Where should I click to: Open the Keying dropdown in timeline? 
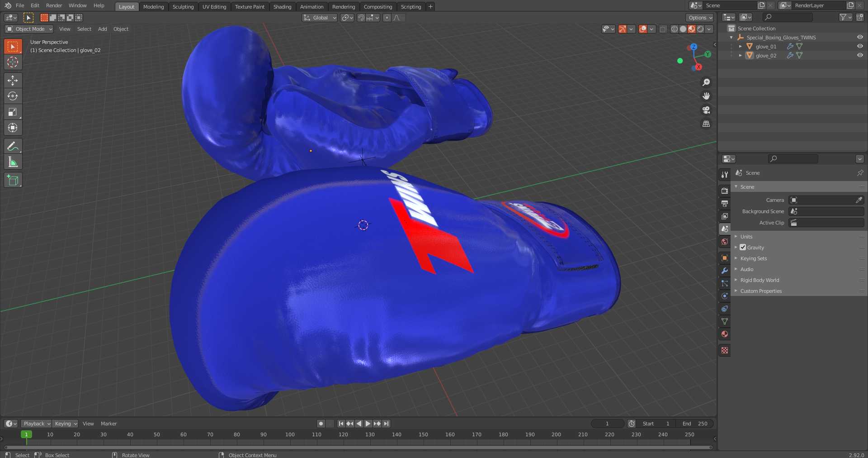(65, 424)
